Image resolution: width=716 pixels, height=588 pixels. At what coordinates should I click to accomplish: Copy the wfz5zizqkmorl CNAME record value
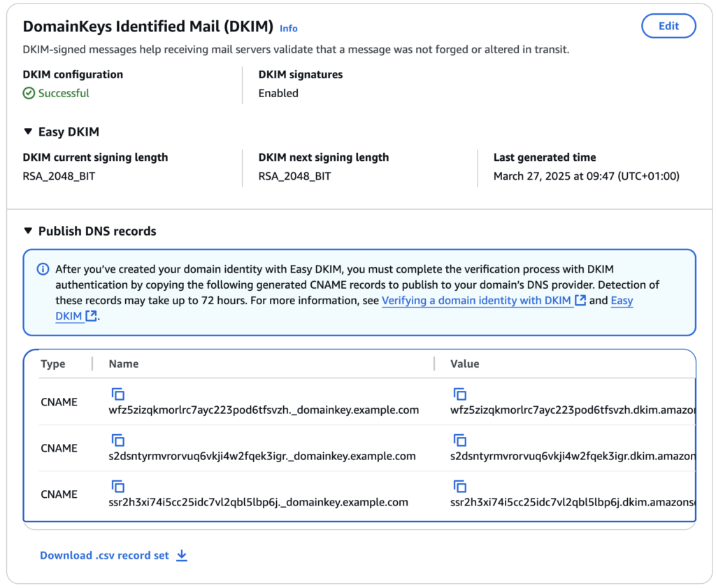tap(459, 394)
